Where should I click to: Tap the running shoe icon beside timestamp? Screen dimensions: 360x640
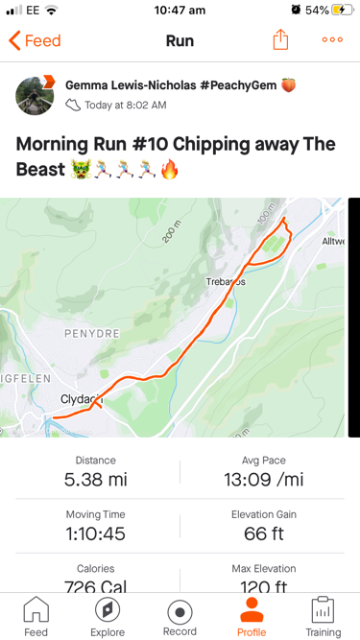click(73, 105)
